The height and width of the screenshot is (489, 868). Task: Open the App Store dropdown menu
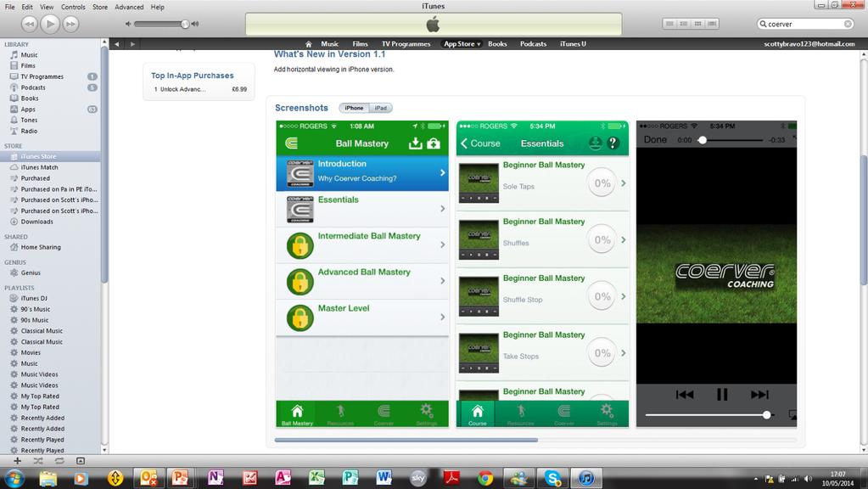(x=462, y=44)
